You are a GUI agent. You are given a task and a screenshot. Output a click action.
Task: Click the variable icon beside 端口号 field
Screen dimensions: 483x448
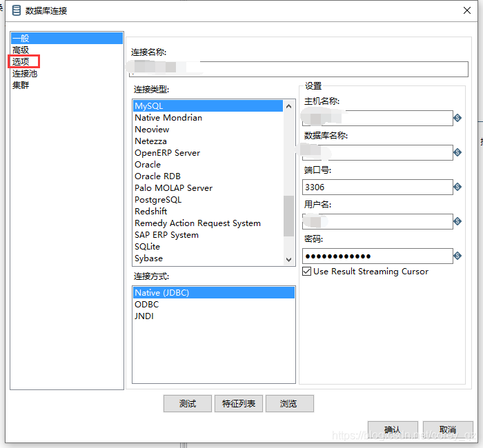(x=457, y=187)
